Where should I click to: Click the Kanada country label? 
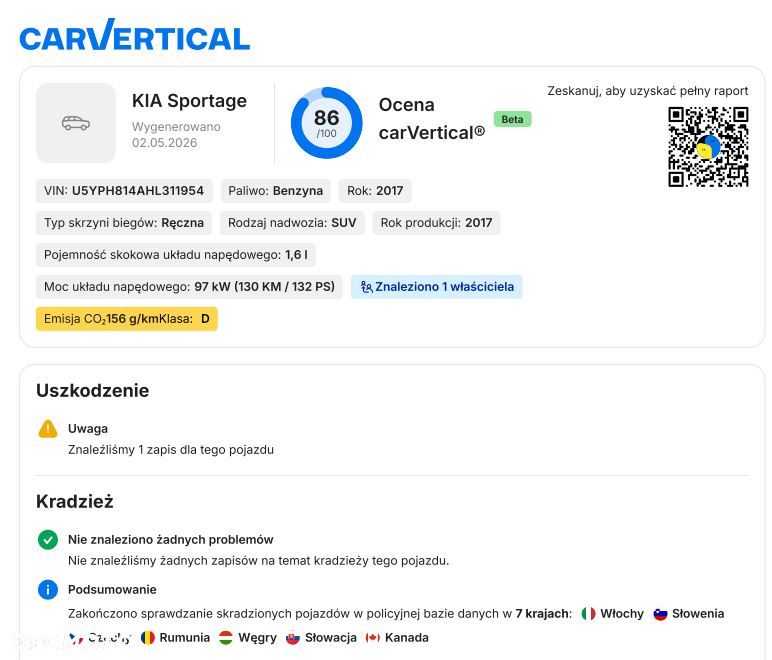407,638
